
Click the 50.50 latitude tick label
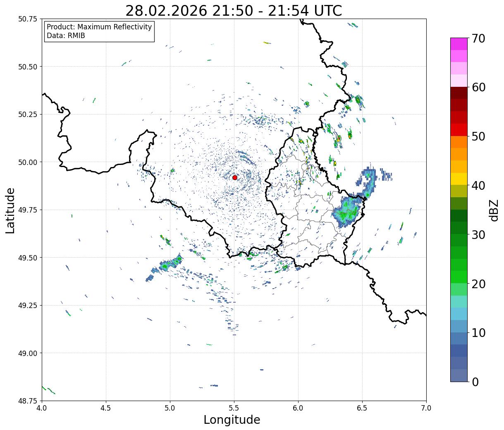point(27,67)
